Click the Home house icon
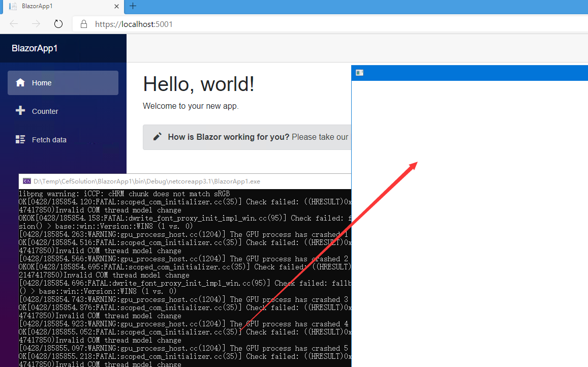The width and height of the screenshot is (588, 367). (20, 82)
